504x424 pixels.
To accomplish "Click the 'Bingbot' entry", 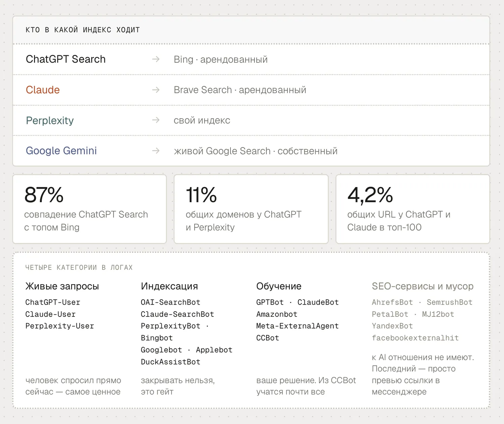I will 157,338.
